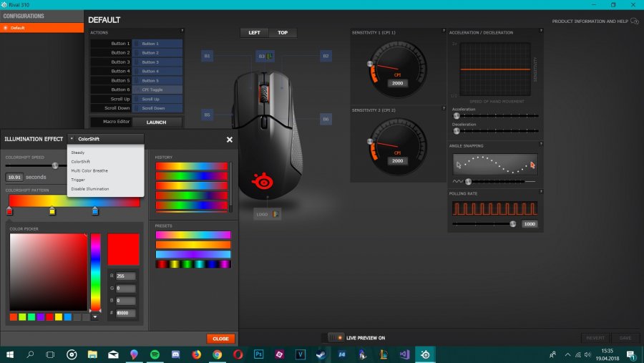The height and width of the screenshot is (363, 644).
Task: Expand the saved color swatches arrow
Action: point(95,317)
